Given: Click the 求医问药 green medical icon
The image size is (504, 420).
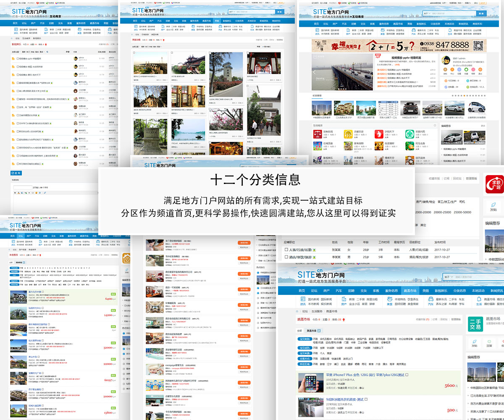Looking at the screenshot, I should point(409,134).
